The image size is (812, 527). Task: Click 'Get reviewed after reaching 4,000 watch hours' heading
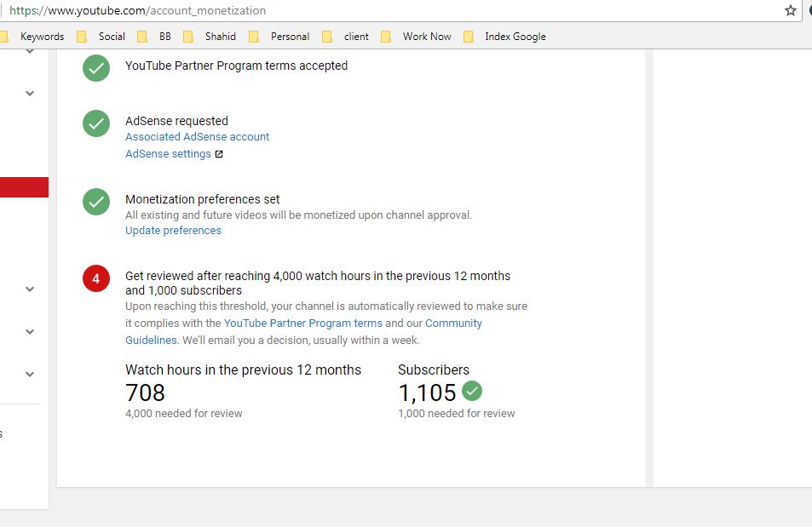pos(318,284)
